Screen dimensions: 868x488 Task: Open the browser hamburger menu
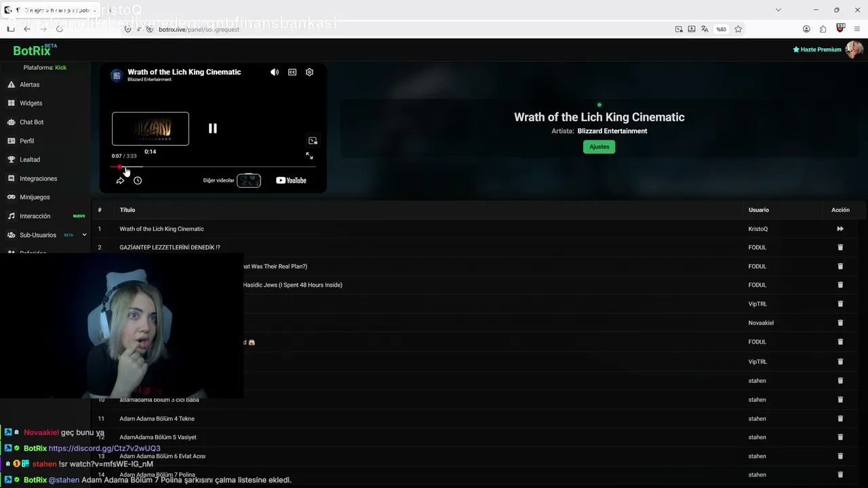point(857,29)
